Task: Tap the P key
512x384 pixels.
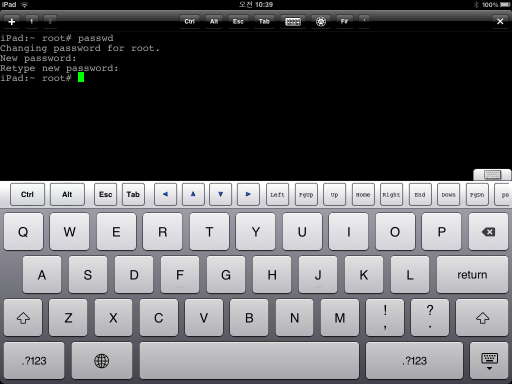Action: pos(441,232)
